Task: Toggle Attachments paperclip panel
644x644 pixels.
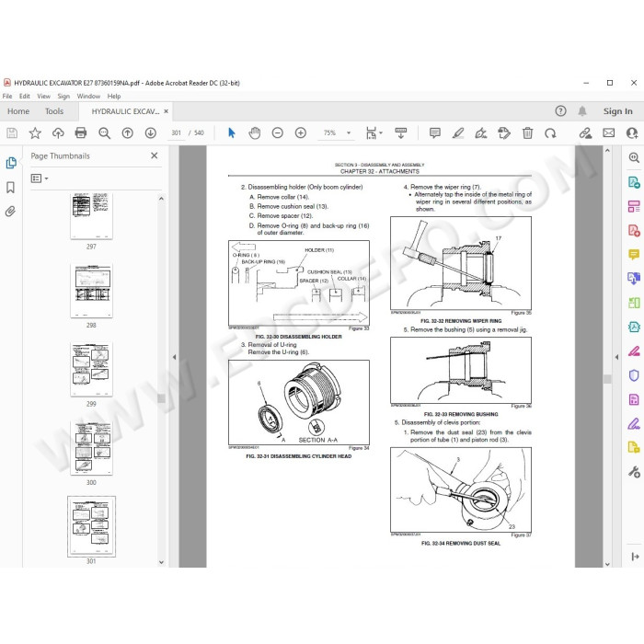Action: click(x=10, y=212)
